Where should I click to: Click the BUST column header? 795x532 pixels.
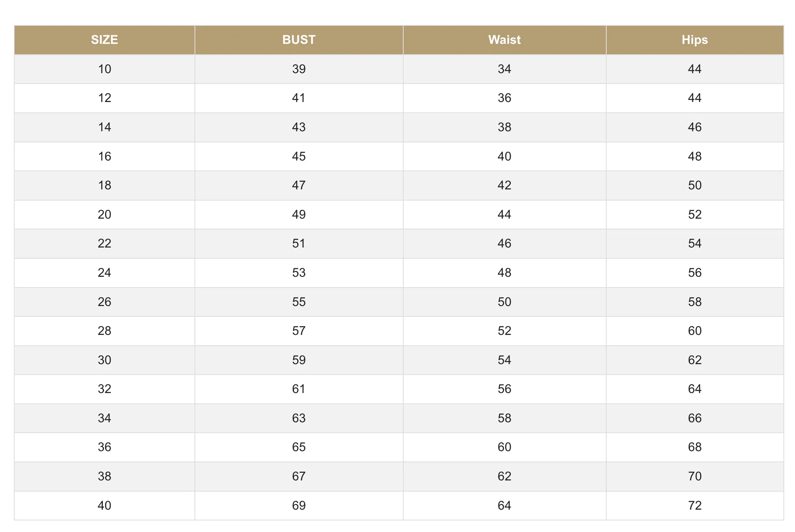(x=299, y=40)
